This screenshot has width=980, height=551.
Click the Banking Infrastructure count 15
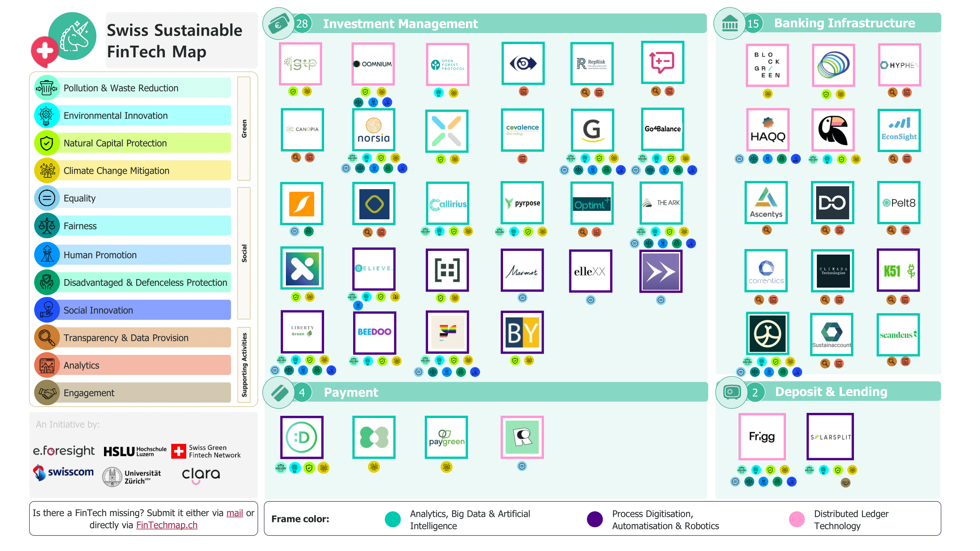(x=753, y=24)
